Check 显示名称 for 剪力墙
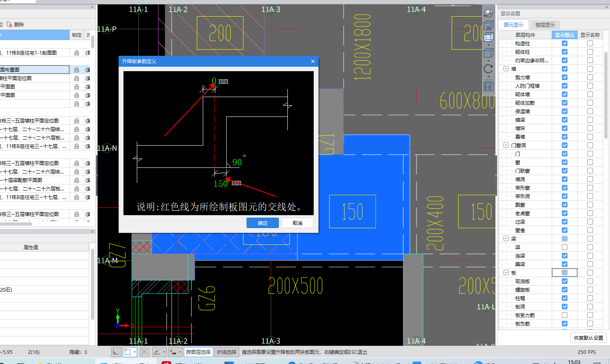The width and height of the screenshot is (610, 364). point(590,77)
